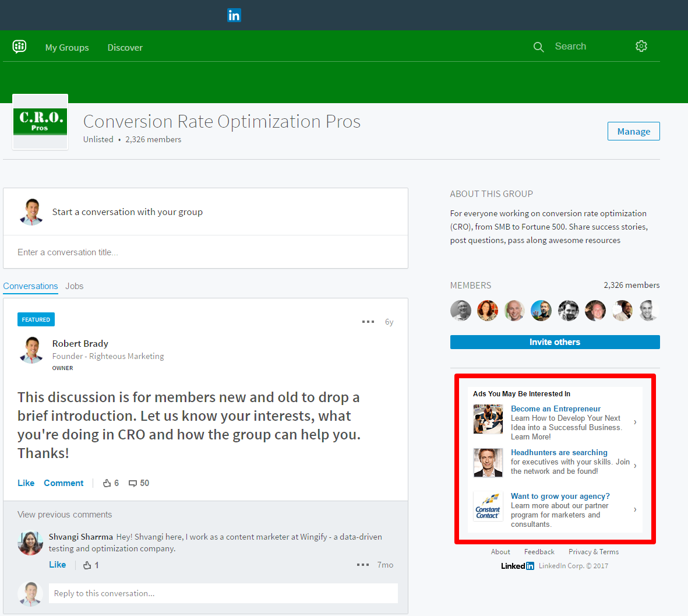Click the search magnifier icon

click(x=538, y=47)
